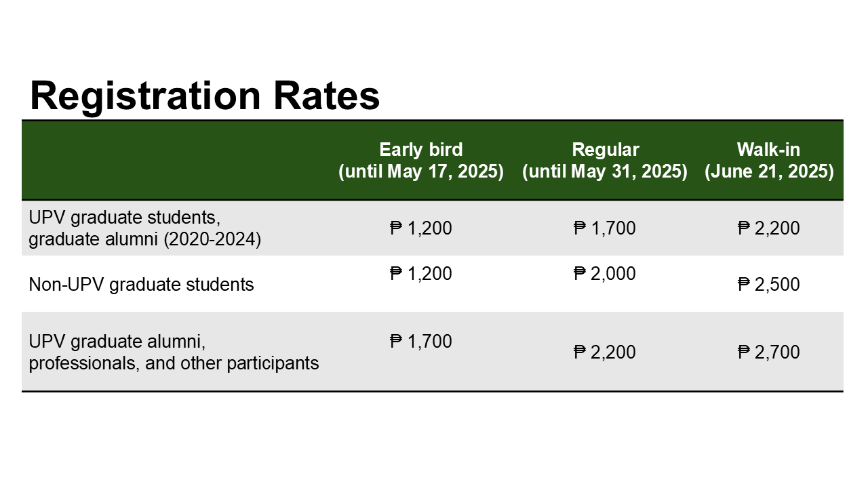This screenshot has height=488, width=868.
Task: Select the Registration Rates title
Action: click(x=205, y=96)
